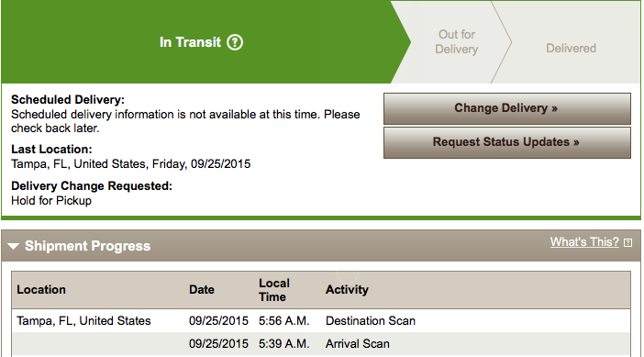Select the Out for Delivery stage
The height and width of the screenshot is (357, 644).
click(x=456, y=42)
